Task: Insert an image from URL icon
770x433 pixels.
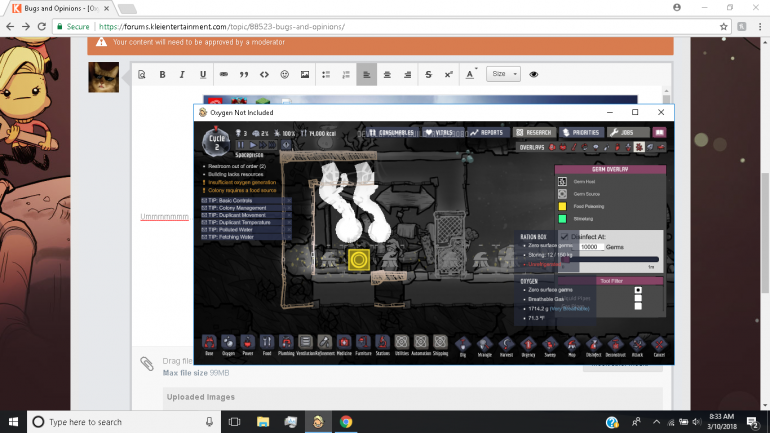Action: [305, 75]
